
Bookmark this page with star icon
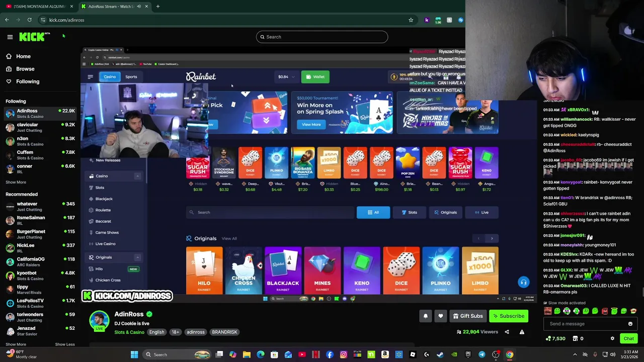point(411,20)
